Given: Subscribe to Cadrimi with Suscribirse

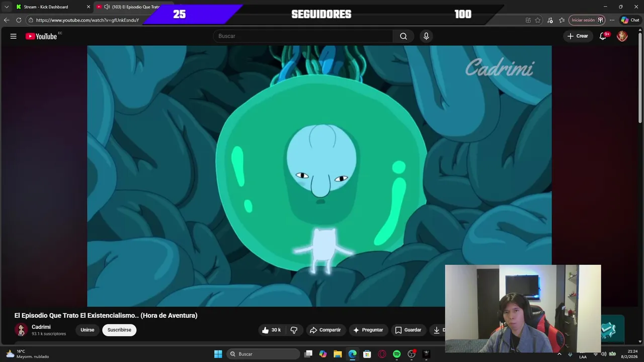Looking at the screenshot, I should 119,330.
